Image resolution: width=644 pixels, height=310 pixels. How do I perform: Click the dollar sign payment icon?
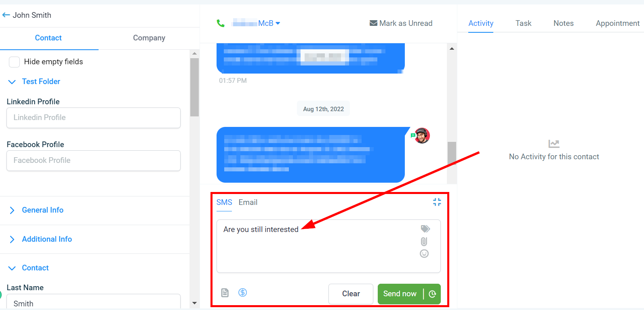click(242, 292)
